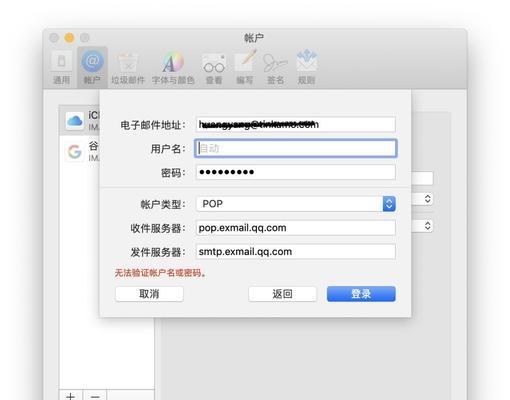Viewport: 510px width, 400px height.
Task: Open the account type POP dropdown
Action: pyautogui.click(x=296, y=204)
